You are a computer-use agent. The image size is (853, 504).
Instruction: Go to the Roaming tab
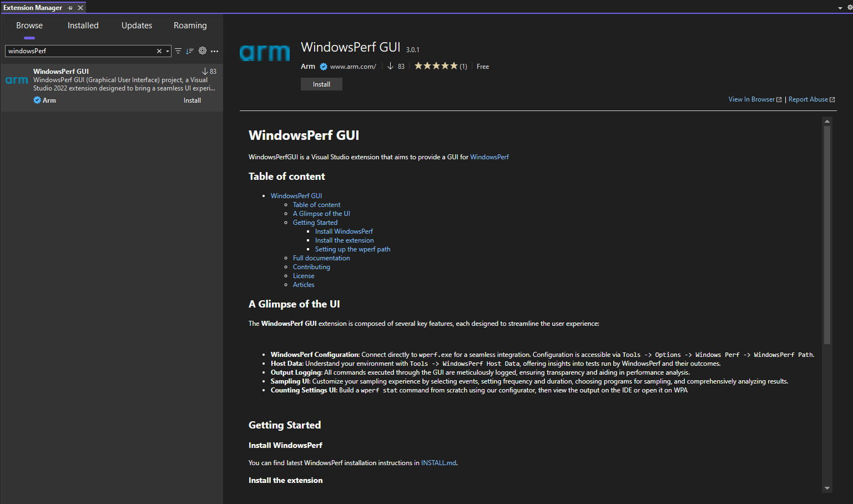click(x=190, y=26)
